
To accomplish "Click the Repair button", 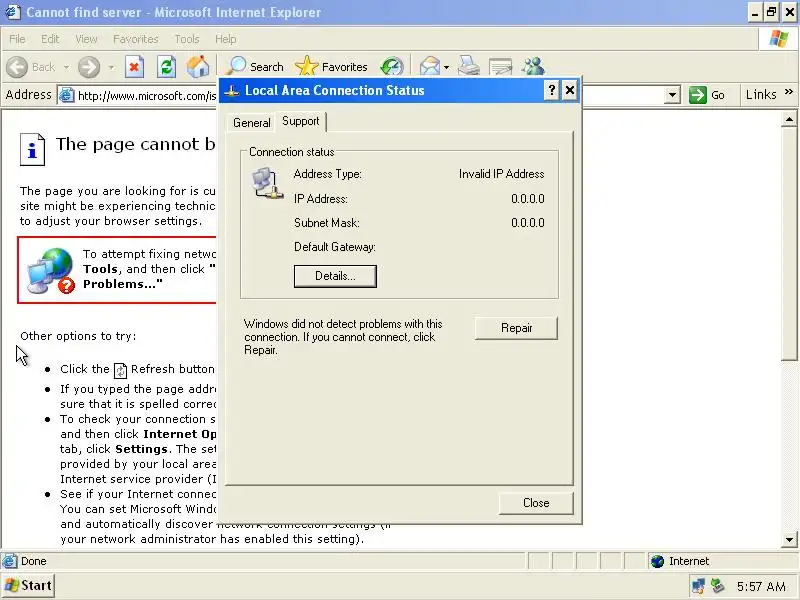I will (x=516, y=328).
